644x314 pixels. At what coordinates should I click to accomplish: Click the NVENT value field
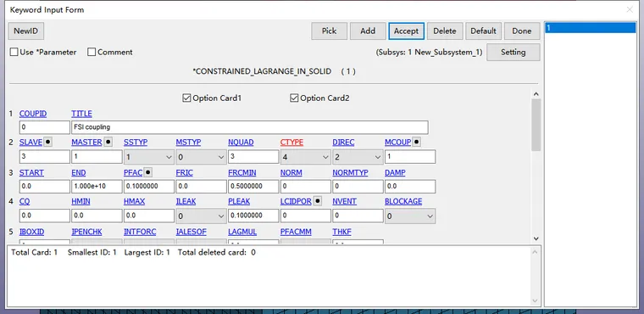[x=358, y=216]
